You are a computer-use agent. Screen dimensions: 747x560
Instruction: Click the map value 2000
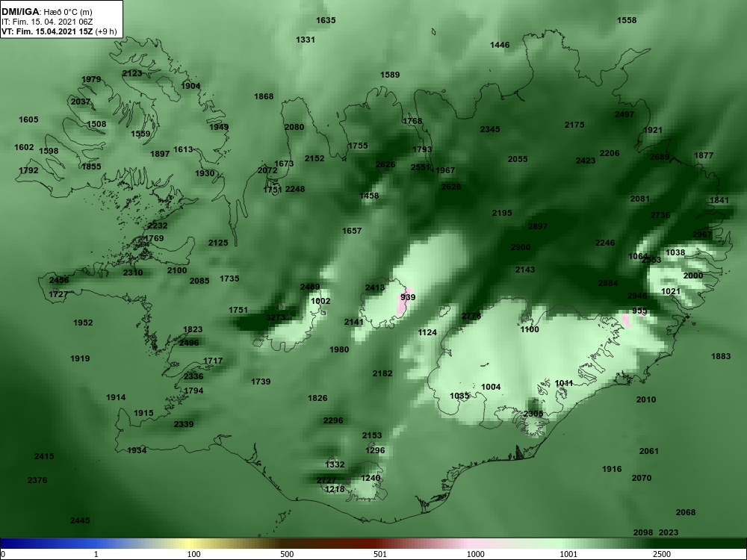pos(693,276)
